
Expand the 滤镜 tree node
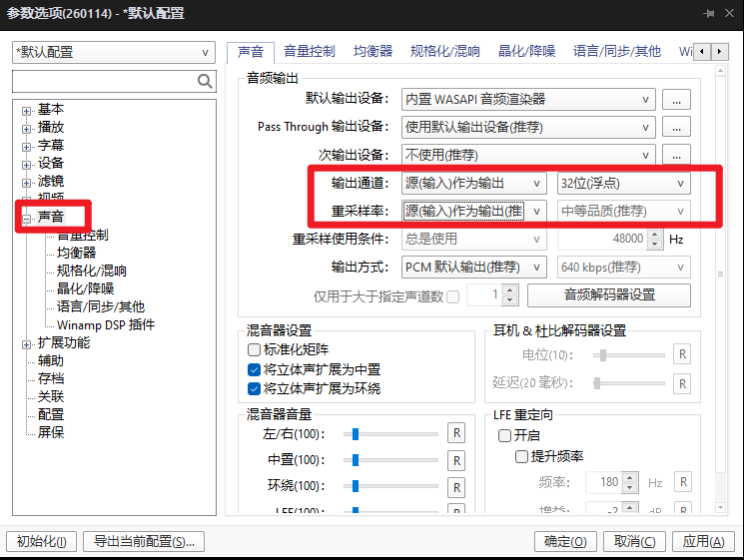coord(26,183)
